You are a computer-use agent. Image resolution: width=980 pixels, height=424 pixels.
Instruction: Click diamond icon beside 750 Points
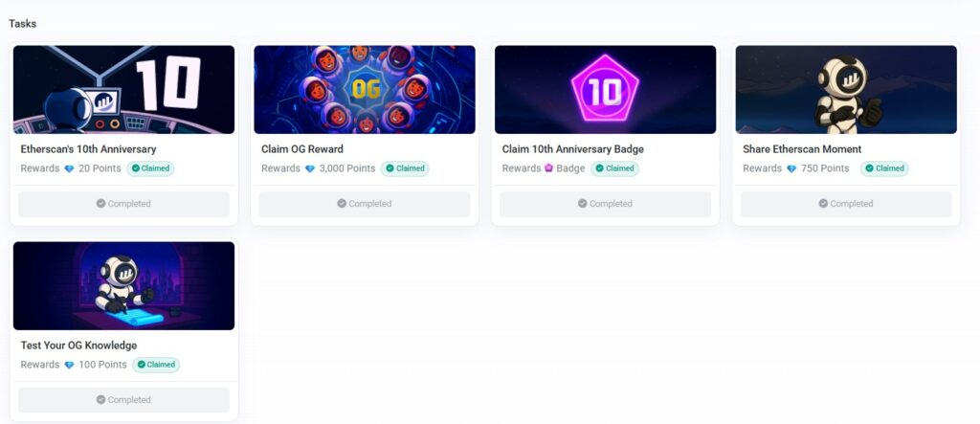click(x=791, y=169)
